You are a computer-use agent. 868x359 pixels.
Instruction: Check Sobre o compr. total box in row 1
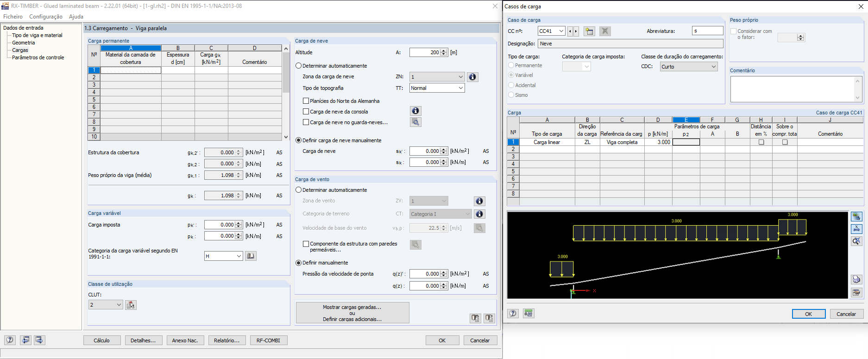pos(785,142)
